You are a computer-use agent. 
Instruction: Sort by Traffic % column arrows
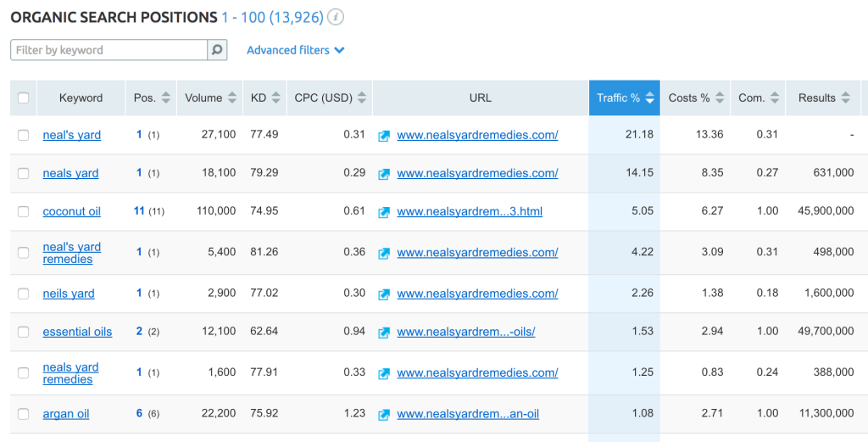(x=650, y=98)
